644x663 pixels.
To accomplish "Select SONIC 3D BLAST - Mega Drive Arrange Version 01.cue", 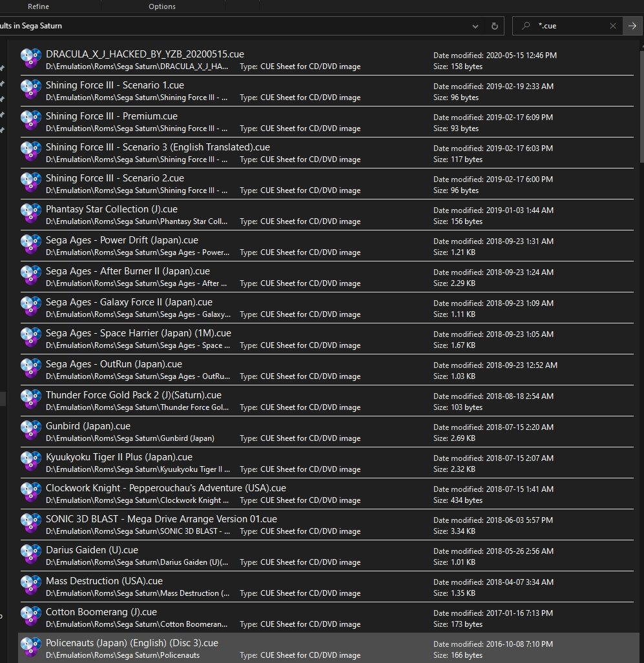I will click(x=161, y=519).
